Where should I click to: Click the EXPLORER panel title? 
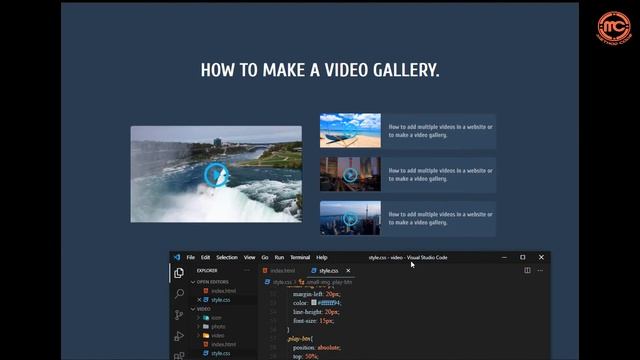207,271
